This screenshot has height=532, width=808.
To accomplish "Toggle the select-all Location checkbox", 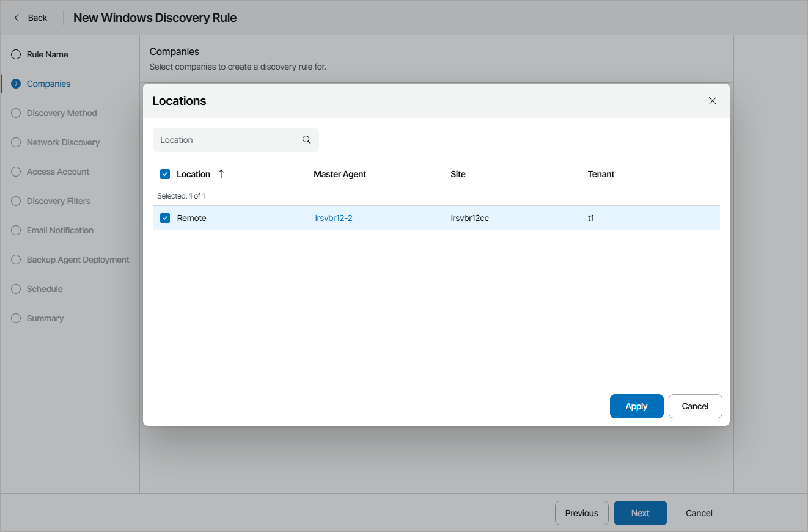I will (x=165, y=174).
